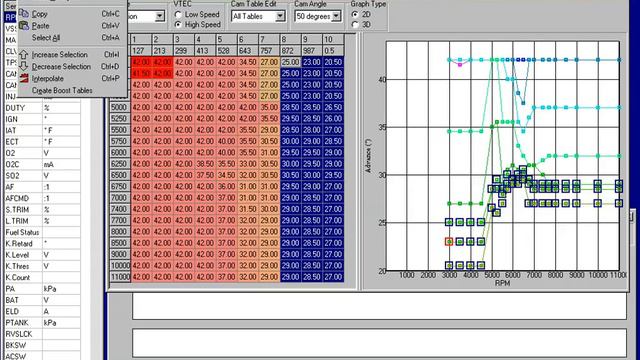Click the 8000 RPM row header
640x360 pixels.
coord(120,231)
